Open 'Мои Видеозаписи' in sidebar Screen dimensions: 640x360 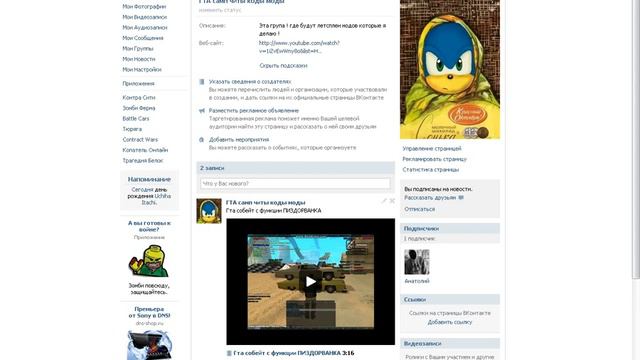144,17
